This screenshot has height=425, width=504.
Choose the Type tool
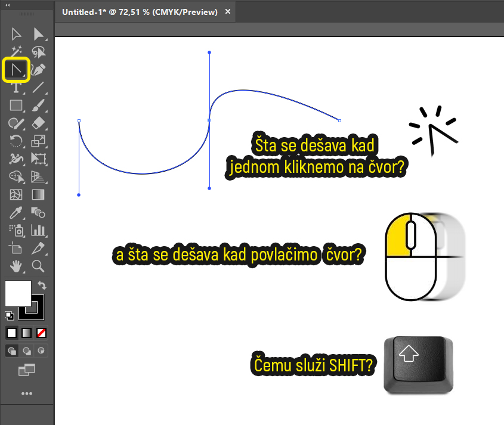pos(16,88)
